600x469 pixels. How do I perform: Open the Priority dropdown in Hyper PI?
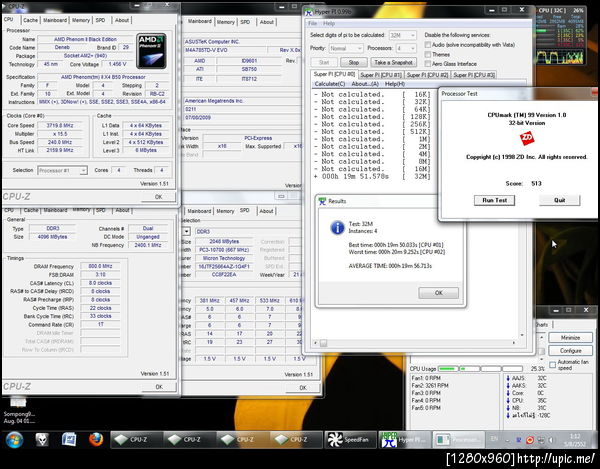click(x=346, y=48)
